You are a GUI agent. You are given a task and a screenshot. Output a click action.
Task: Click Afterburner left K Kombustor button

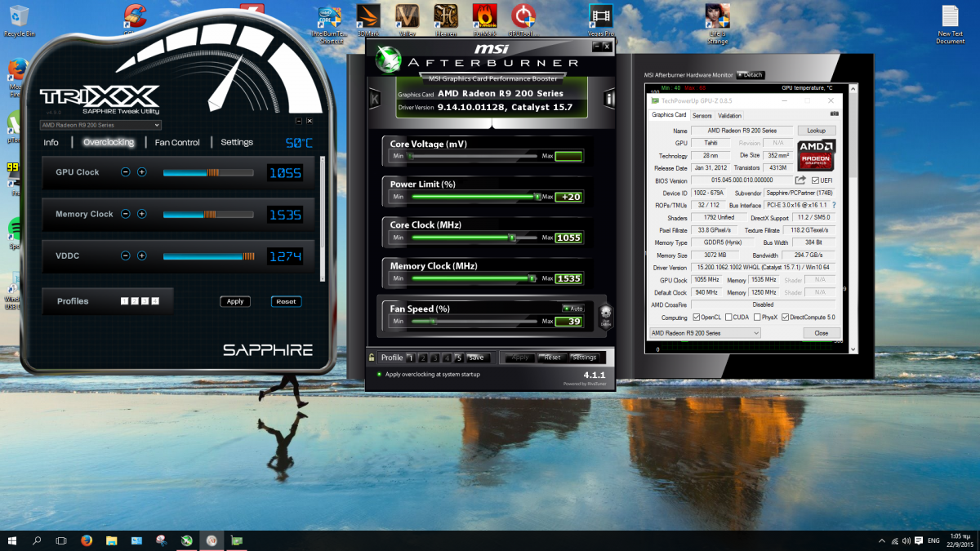pos(375,99)
